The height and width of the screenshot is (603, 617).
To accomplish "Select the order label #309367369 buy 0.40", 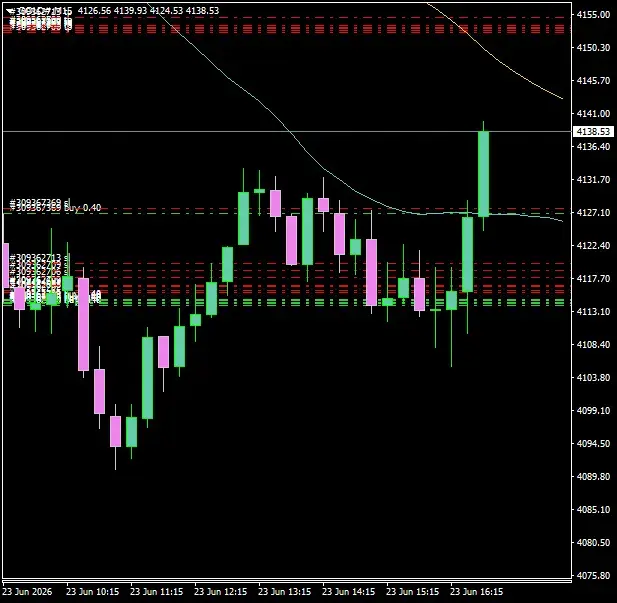I will point(55,208).
